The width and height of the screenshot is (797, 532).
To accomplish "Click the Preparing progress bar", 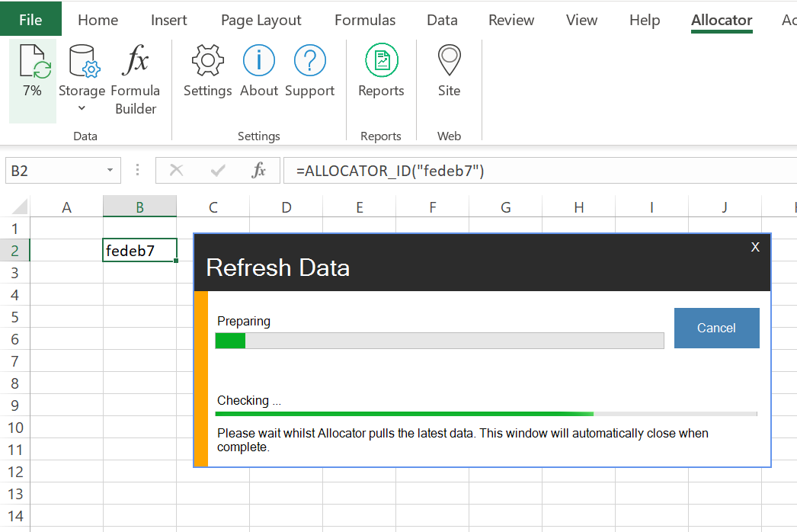I will click(x=440, y=341).
